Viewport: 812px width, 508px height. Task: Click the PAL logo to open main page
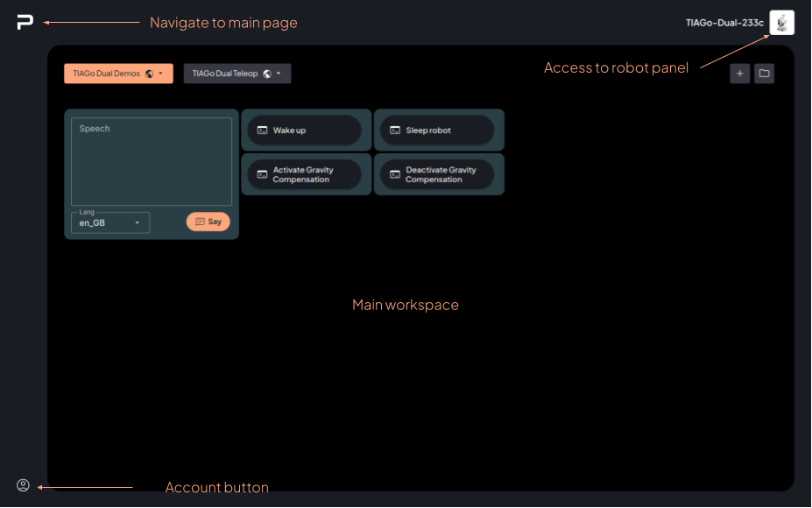coord(25,22)
